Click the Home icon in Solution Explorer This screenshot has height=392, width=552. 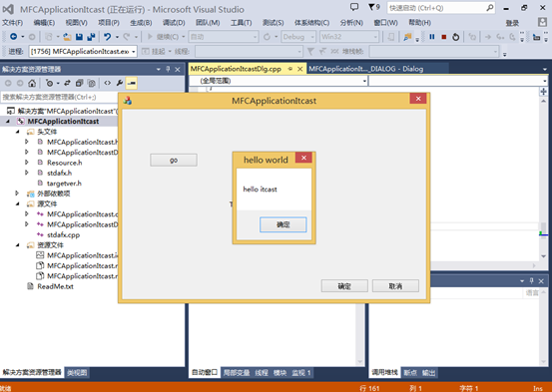32,83
